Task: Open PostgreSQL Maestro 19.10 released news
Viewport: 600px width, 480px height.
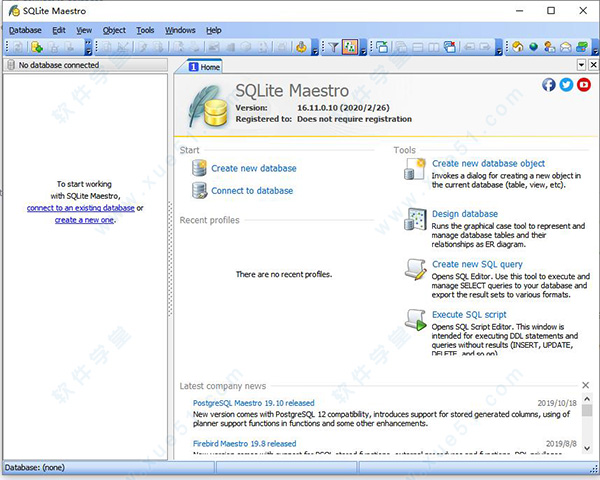Action: click(253, 403)
